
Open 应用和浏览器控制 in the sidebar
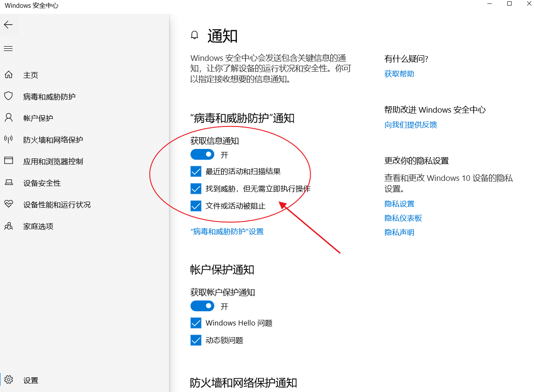[x=85, y=161]
